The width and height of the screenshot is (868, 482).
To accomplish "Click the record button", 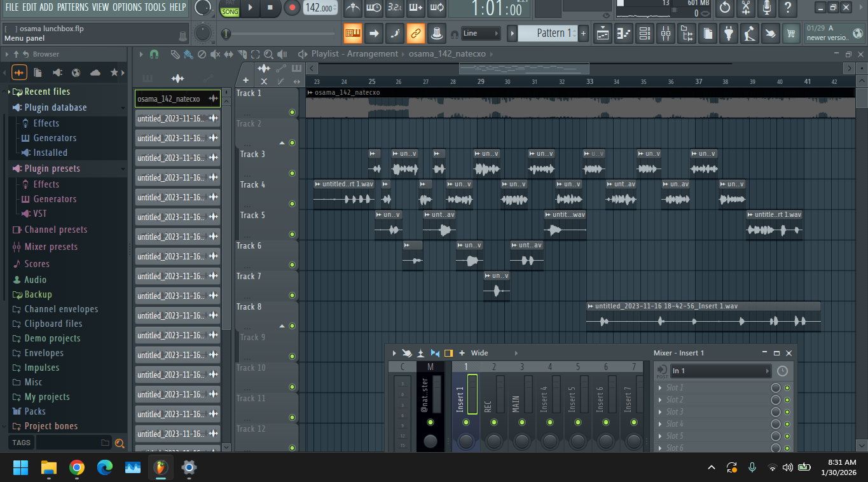I will coord(292,8).
